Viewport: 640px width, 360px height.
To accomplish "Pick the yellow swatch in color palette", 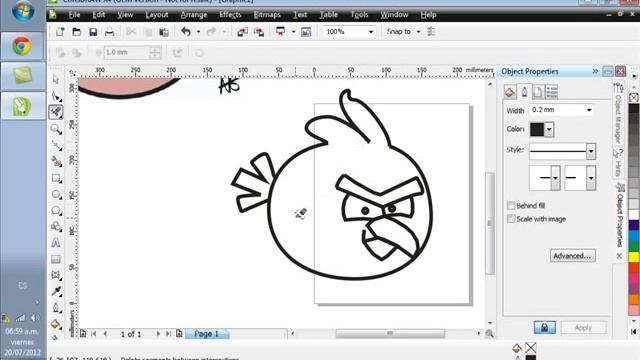I will tap(634, 257).
